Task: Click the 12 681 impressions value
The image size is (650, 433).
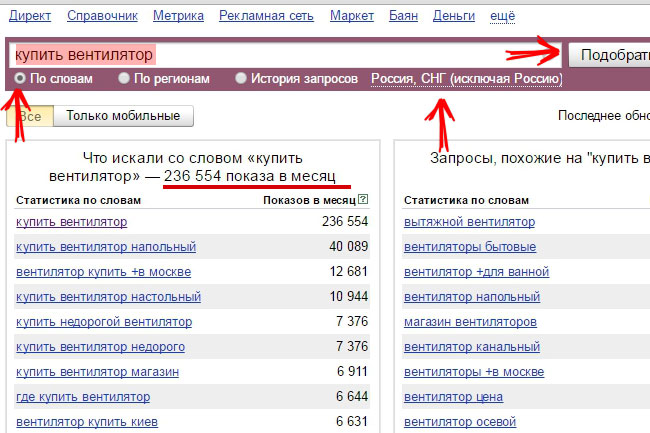Action: (x=349, y=271)
